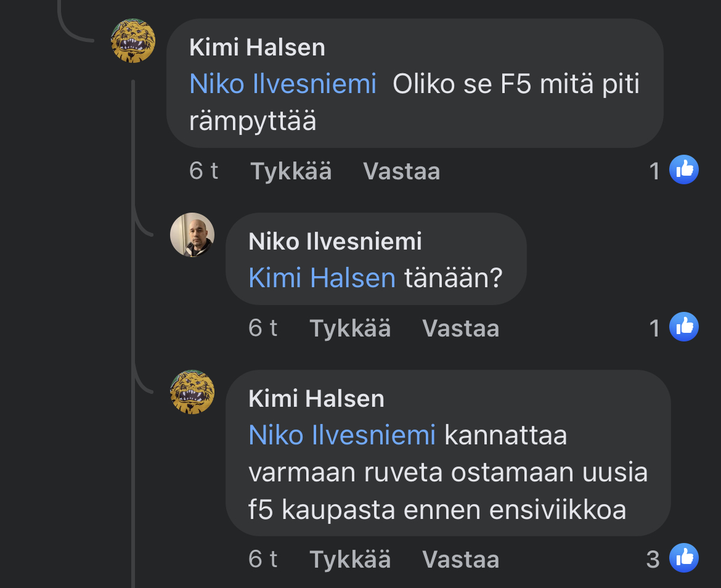Click like reaction icon on 'tänään?' reply
The height and width of the screenshot is (588, 721).
pos(684,327)
